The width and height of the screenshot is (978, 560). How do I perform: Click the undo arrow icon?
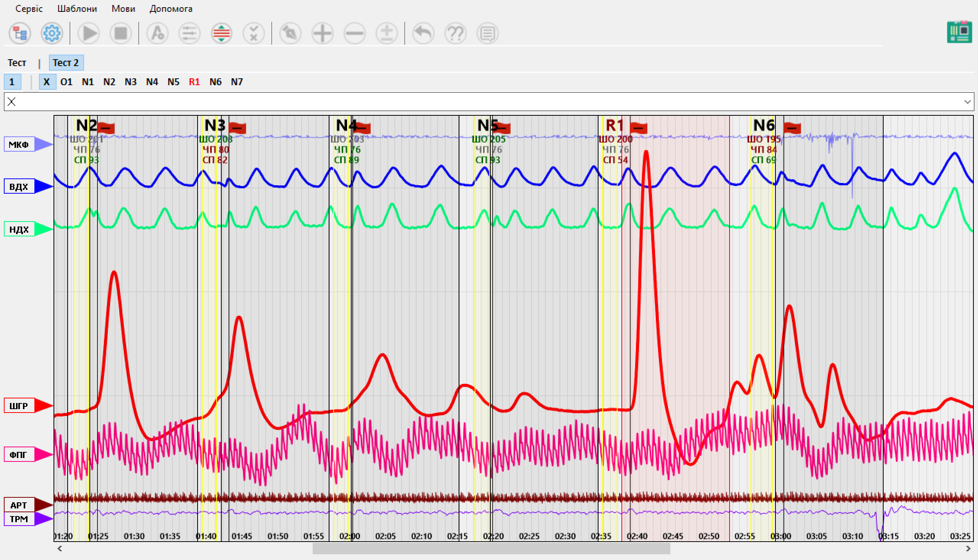point(423,34)
